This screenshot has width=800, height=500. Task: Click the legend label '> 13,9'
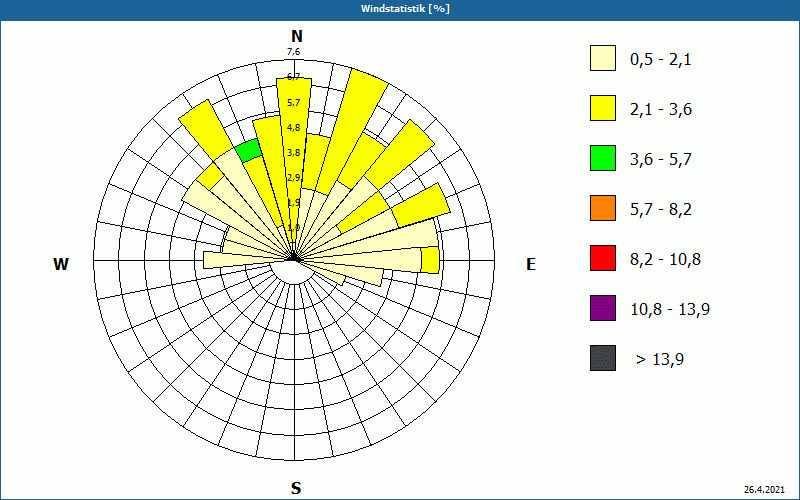pos(660,360)
